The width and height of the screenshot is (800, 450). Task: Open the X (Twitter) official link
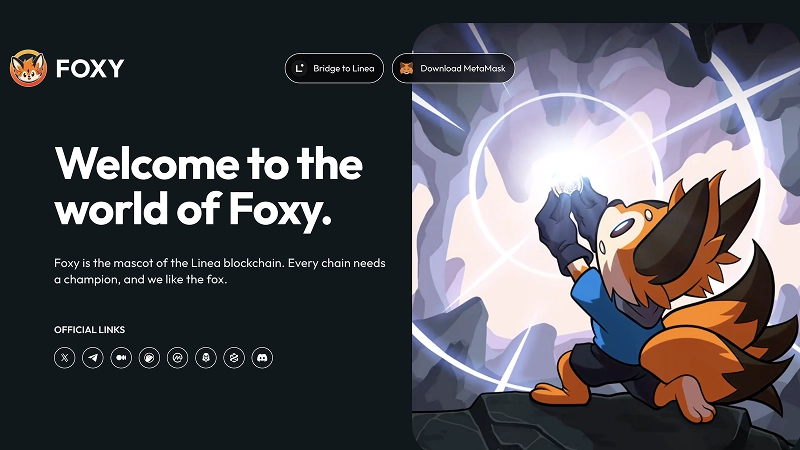(65, 358)
